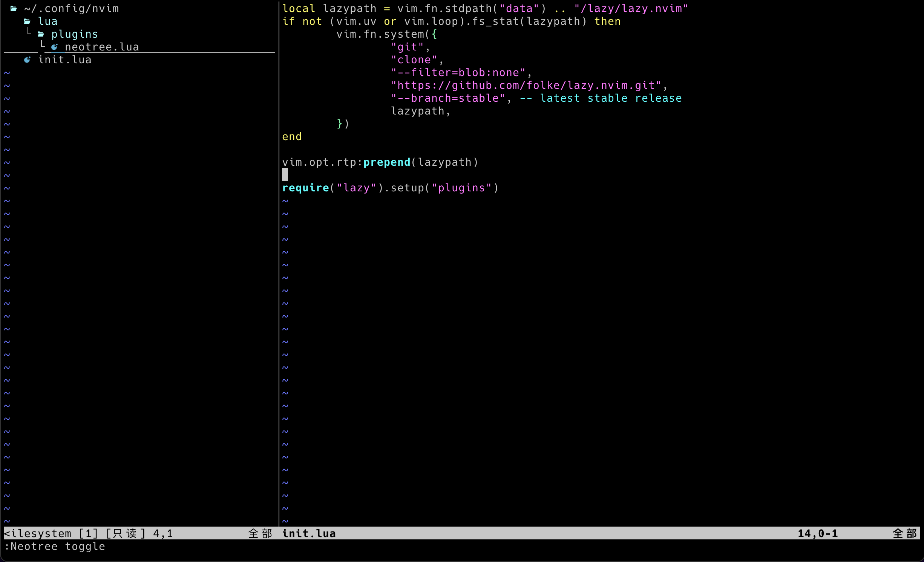This screenshot has width=924, height=562.
Task: Click the 全部 indicator in the Neo-tree status line
Action: click(x=260, y=533)
